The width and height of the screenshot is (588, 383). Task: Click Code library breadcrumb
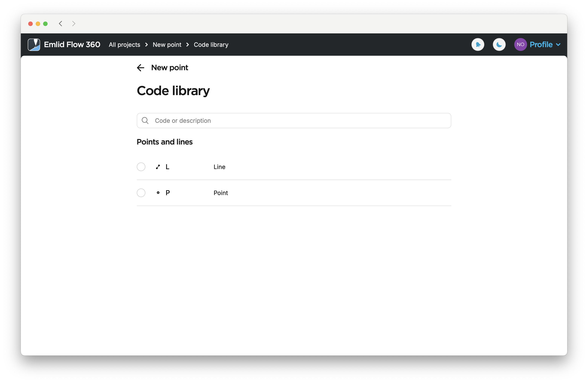[x=211, y=45]
